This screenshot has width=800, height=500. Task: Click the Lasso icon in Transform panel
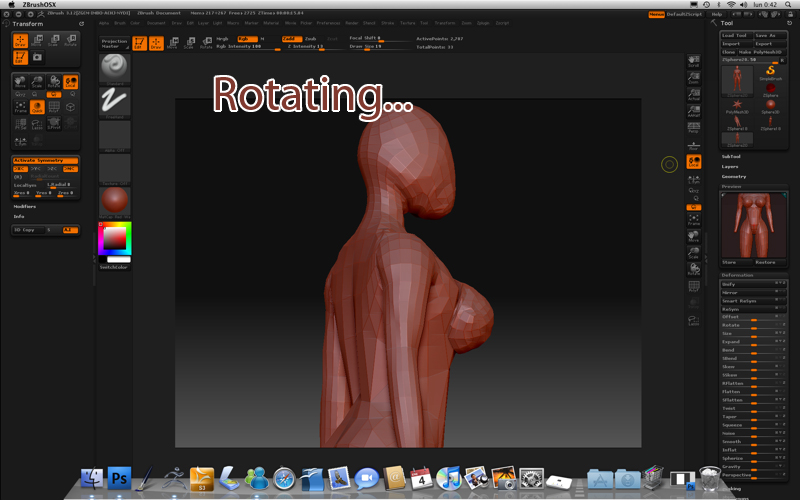37,123
